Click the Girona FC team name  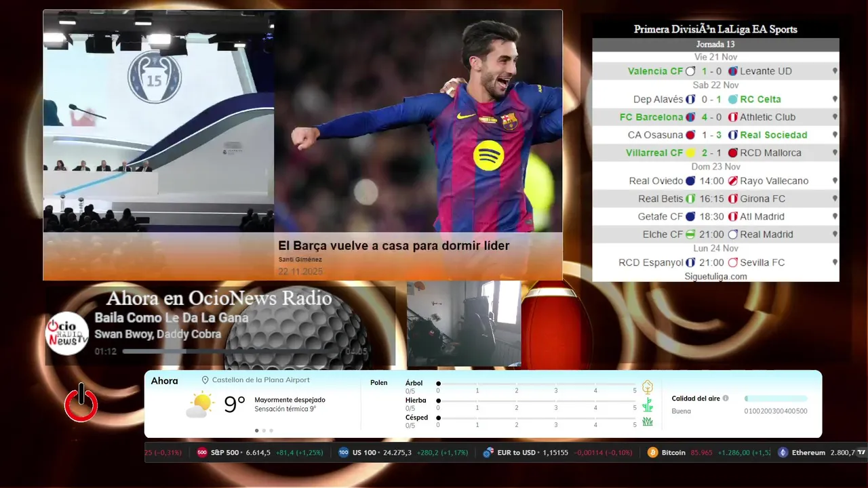763,199
